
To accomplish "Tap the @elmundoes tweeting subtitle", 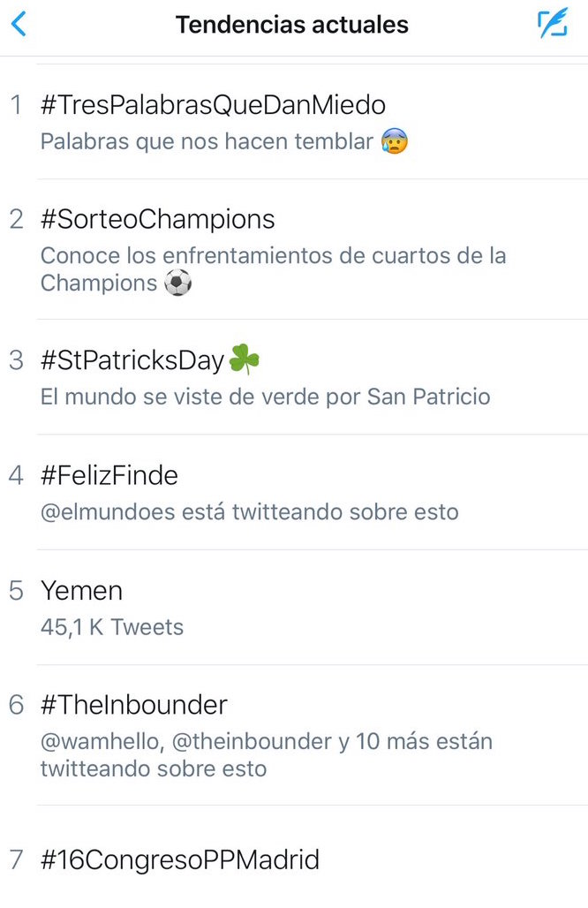I will 249,511.
